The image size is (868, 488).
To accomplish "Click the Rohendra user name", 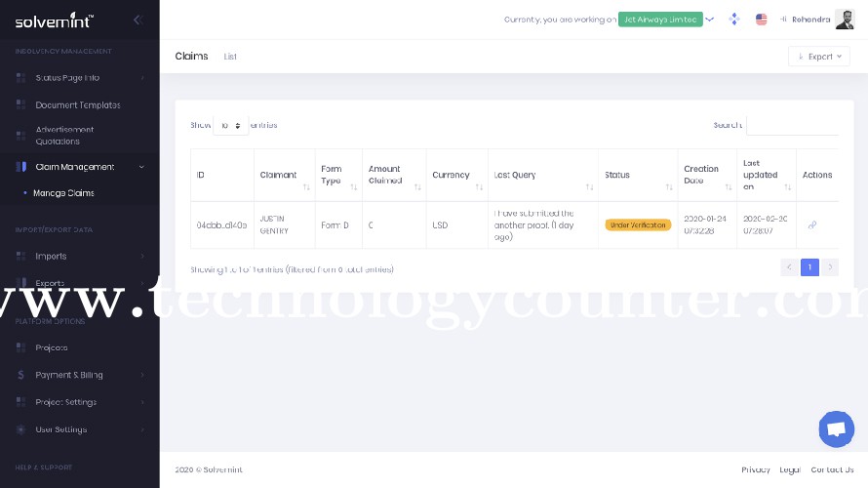I will (x=811, y=20).
